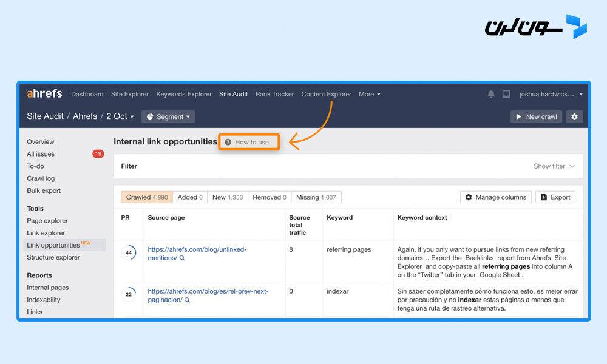This screenshot has width=607, height=364.
Task: Click the Keyword context column header
Action: click(x=422, y=217)
